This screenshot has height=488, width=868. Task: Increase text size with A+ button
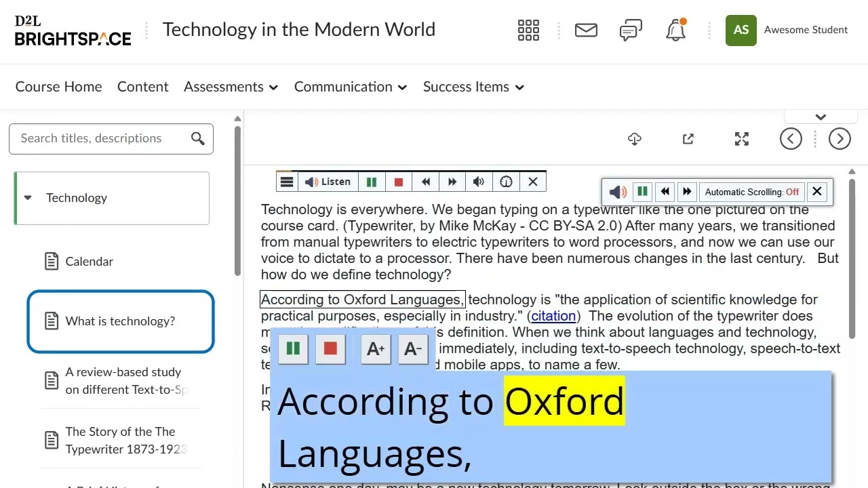pyautogui.click(x=376, y=348)
